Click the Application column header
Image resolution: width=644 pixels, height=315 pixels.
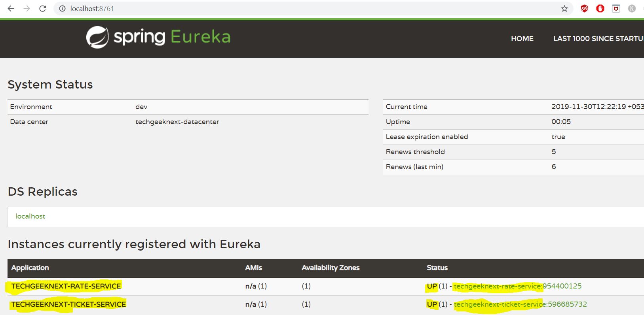pyautogui.click(x=30, y=268)
